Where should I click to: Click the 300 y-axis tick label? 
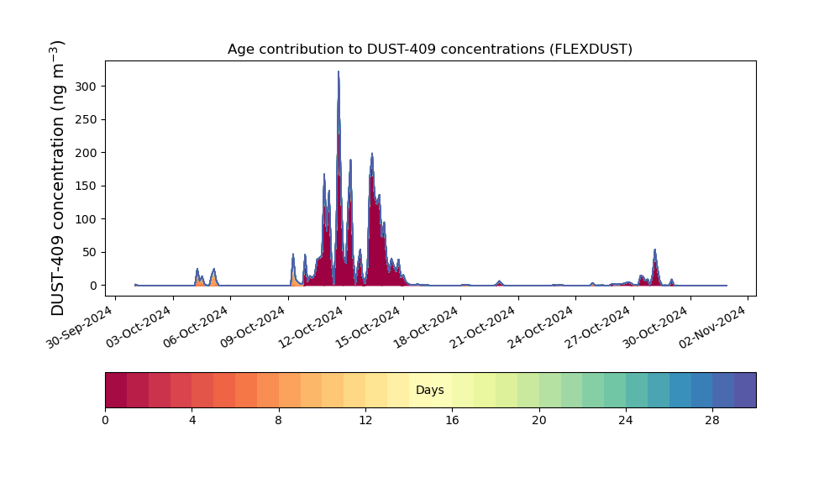[87, 87]
